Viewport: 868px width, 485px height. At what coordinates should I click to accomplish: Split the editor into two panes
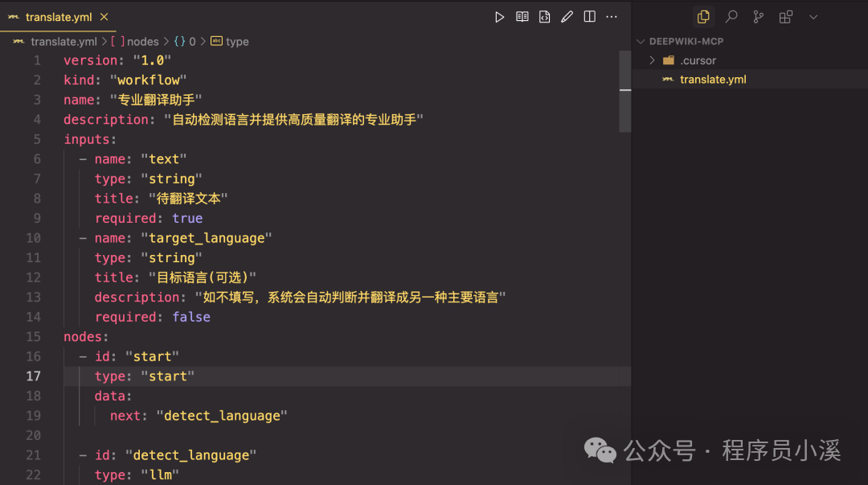coord(590,16)
